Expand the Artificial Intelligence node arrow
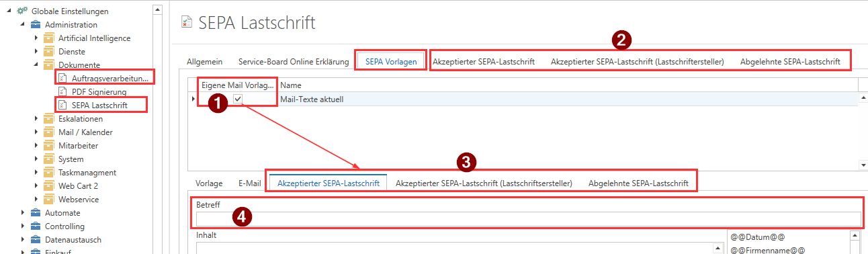Viewport: 868px width, 254px height. (36, 38)
